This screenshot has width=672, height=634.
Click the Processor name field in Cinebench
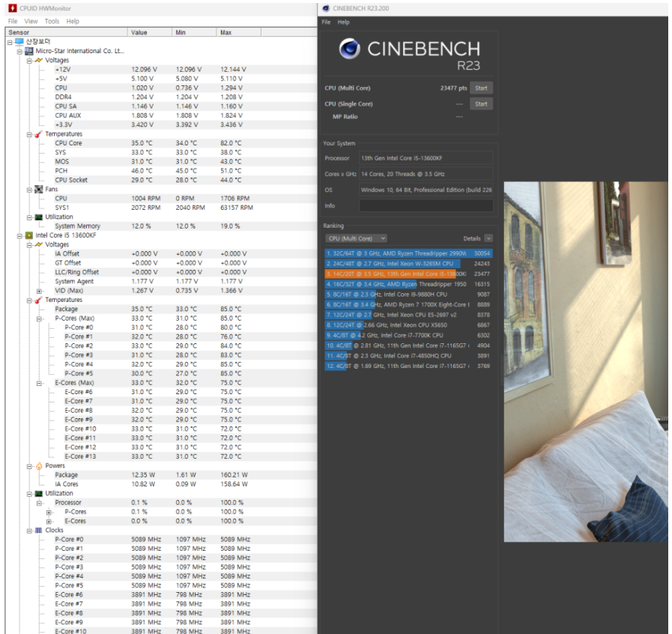(426, 158)
